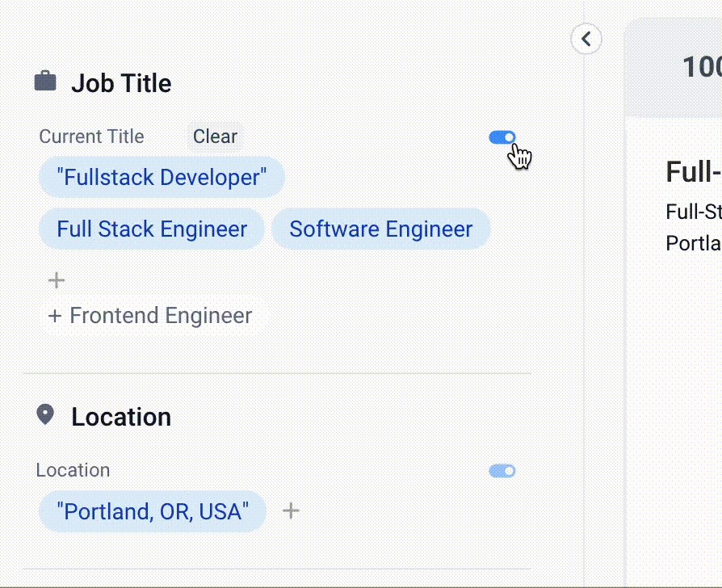Click the Location section heading
722x588 pixels.
tap(121, 417)
